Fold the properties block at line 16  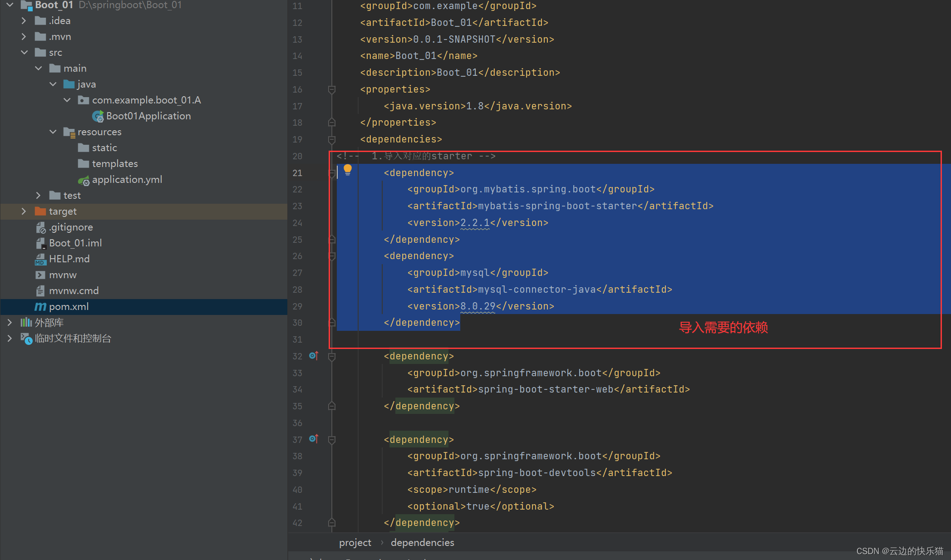[x=332, y=89]
